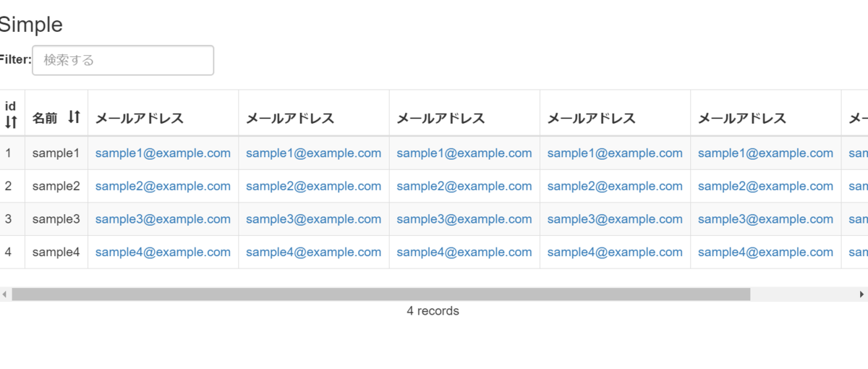
Task: Click sample1@example.com in the second email column
Action: [313, 153]
